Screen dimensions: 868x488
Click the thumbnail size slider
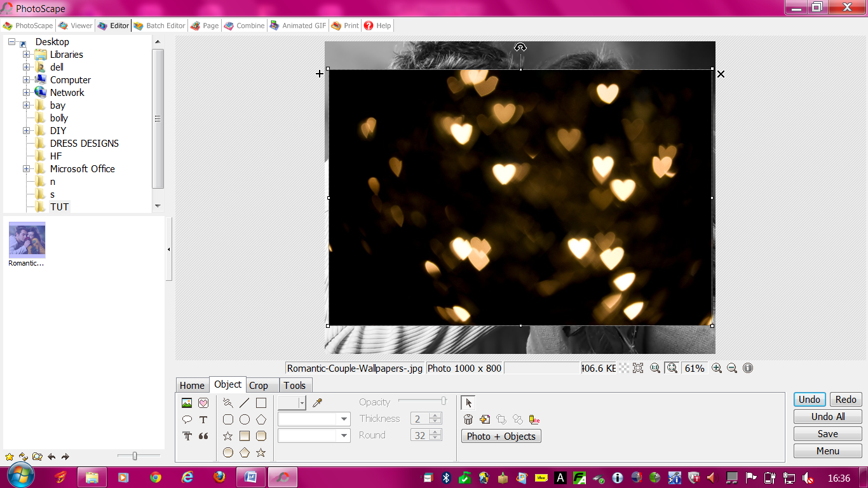[135, 456]
